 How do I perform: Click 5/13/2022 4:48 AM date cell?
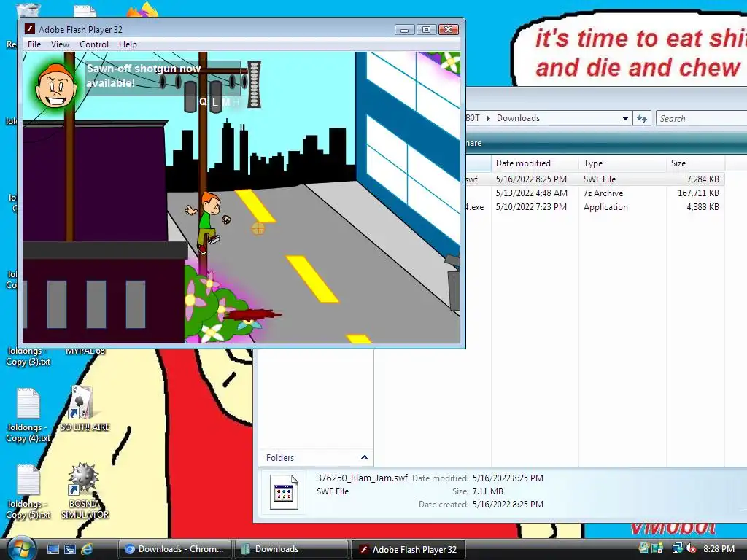click(x=531, y=192)
